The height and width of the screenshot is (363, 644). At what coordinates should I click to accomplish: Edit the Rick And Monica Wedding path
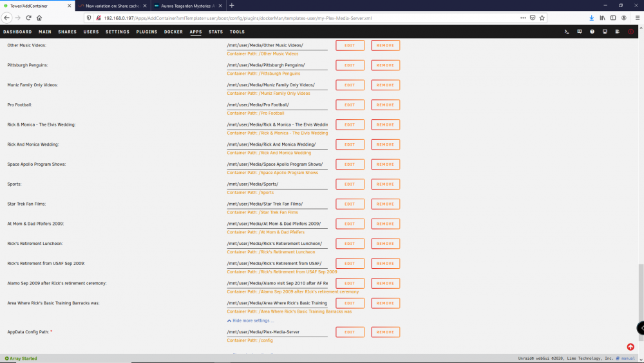point(350,144)
